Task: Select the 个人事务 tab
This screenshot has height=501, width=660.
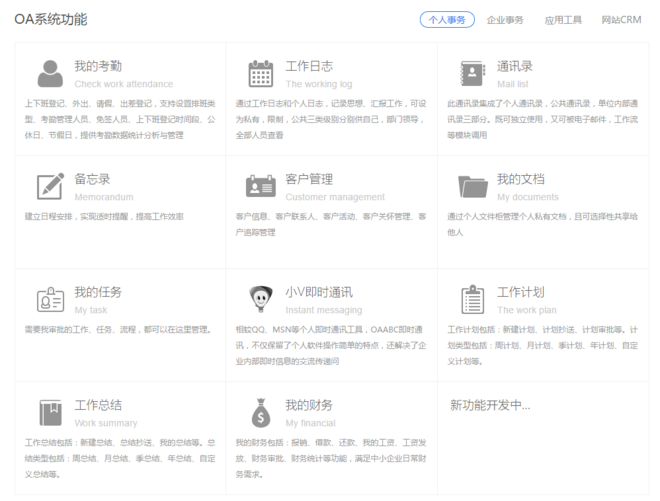Action: 447,20
